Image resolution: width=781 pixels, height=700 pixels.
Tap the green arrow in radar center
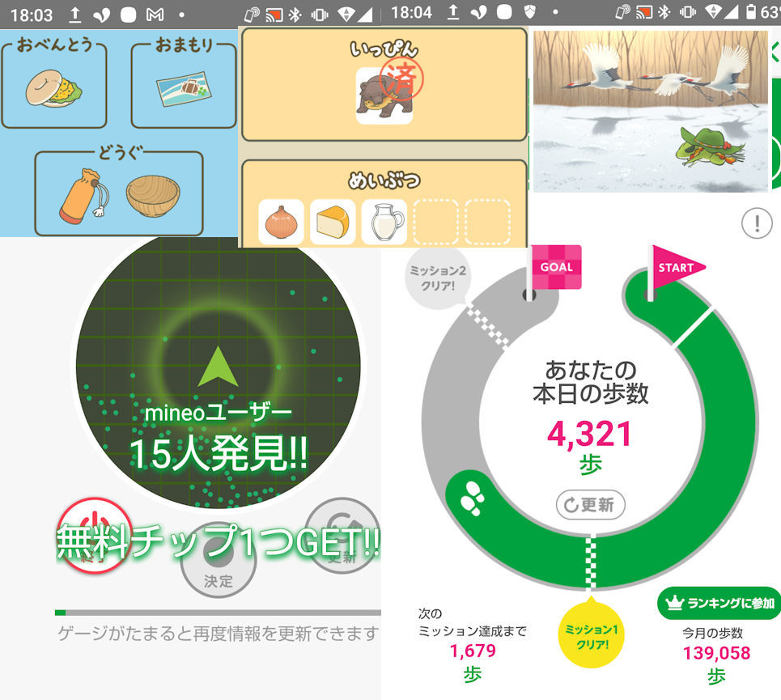click(x=218, y=367)
